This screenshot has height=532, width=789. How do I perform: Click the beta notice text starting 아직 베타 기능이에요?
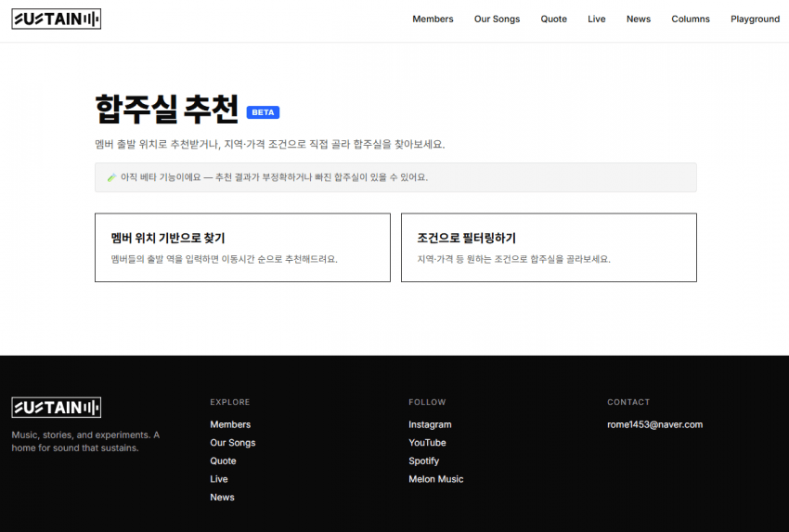point(274,177)
